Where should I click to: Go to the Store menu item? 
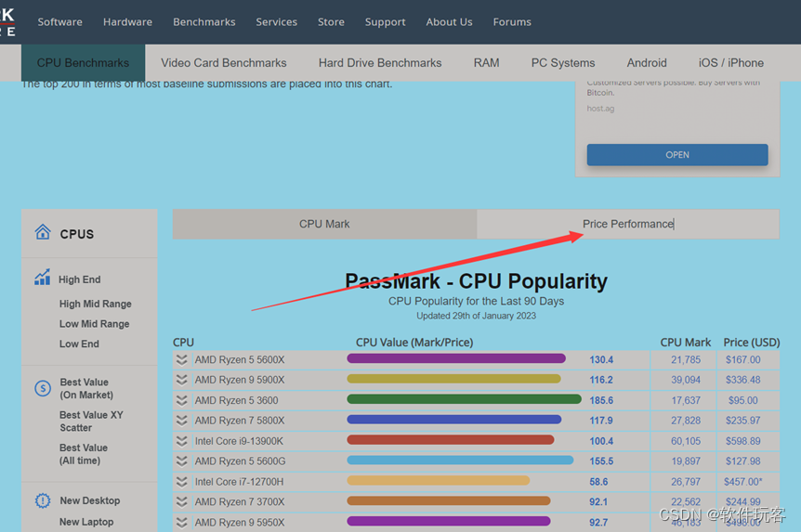click(x=331, y=22)
